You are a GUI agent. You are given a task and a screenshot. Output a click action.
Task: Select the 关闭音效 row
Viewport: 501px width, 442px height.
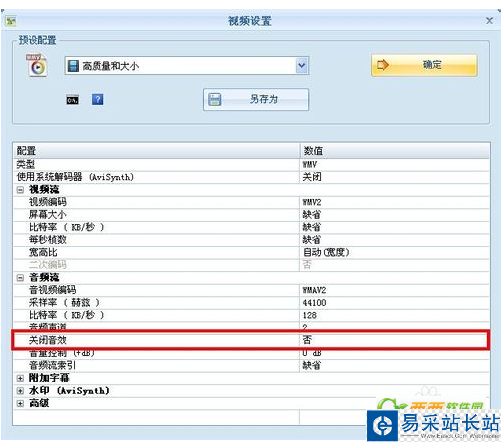(x=251, y=340)
